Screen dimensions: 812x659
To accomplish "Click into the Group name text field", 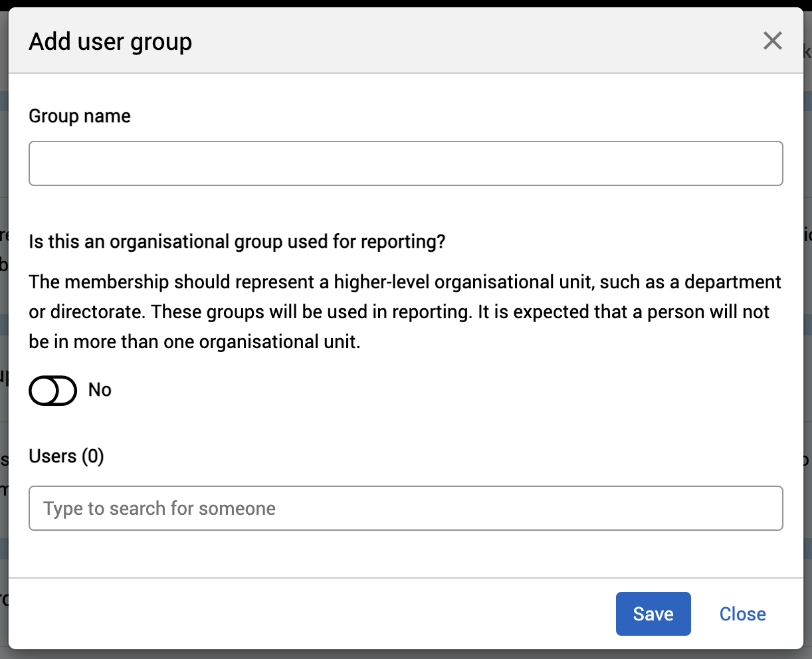I will coord(405,163).
